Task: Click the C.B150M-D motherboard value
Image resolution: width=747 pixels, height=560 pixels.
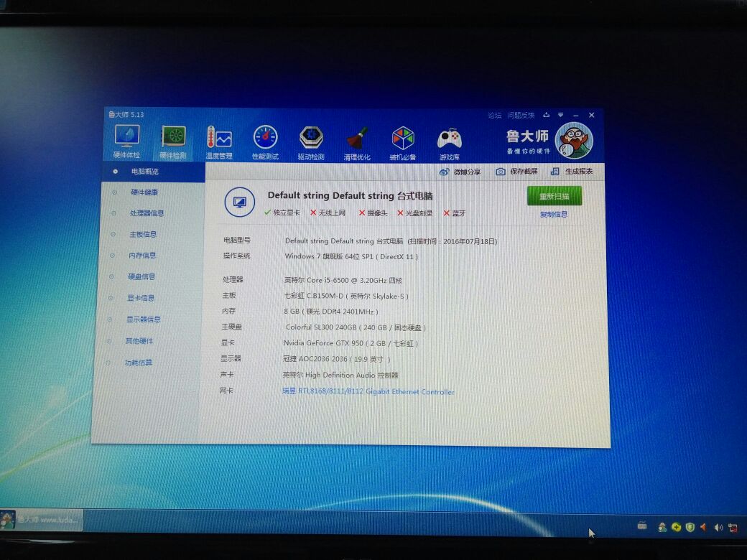Action: (346, 297)
